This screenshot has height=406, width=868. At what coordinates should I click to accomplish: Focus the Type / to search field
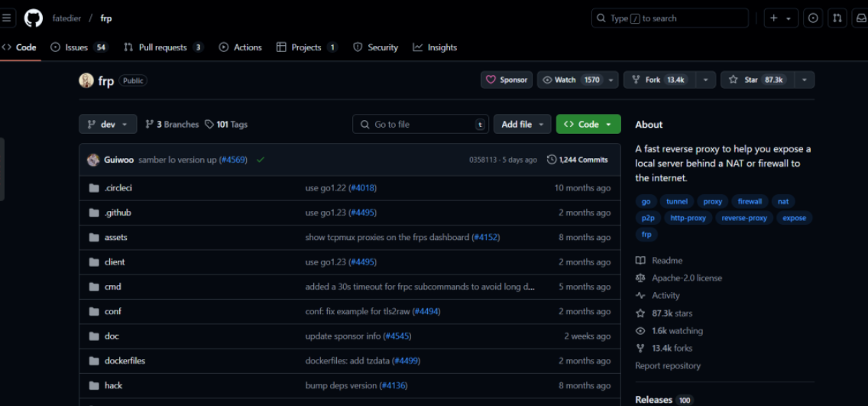tap(670, 18)
